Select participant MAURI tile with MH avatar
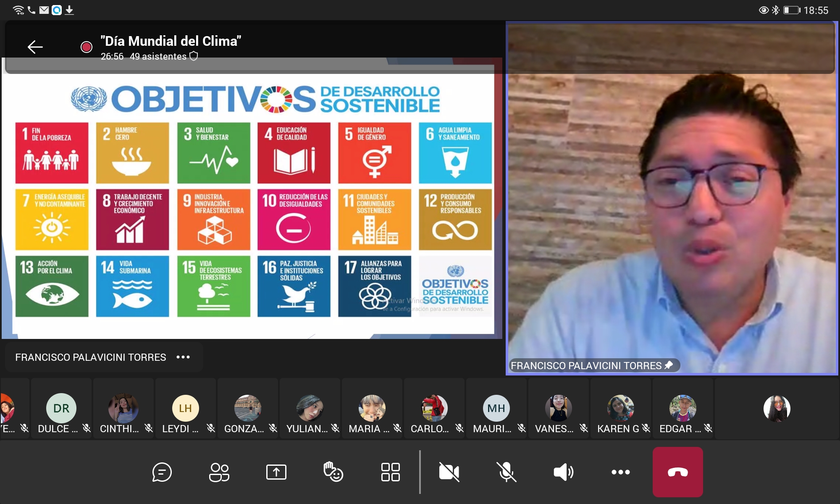 tap(496, 408)
